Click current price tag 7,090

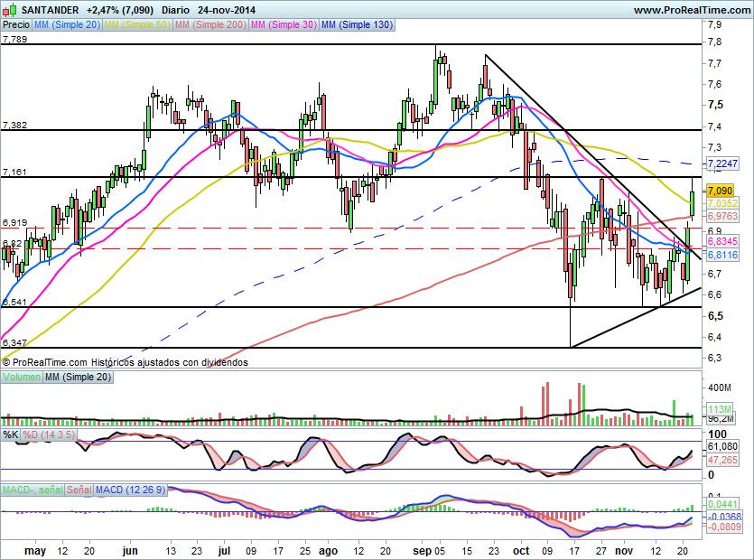721,191
